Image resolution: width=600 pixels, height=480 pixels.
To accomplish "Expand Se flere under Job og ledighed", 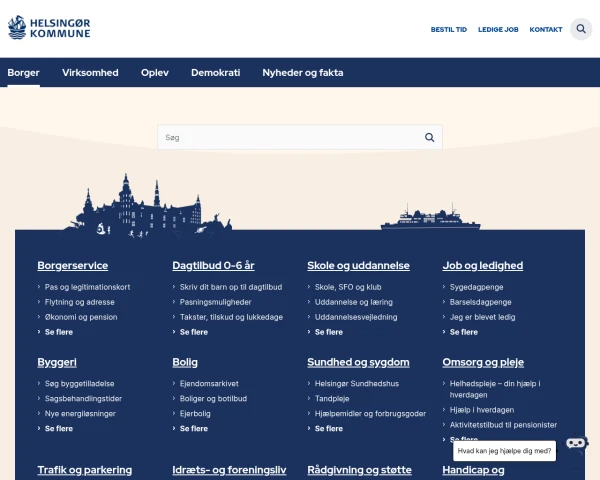I will tap(464, 332).
